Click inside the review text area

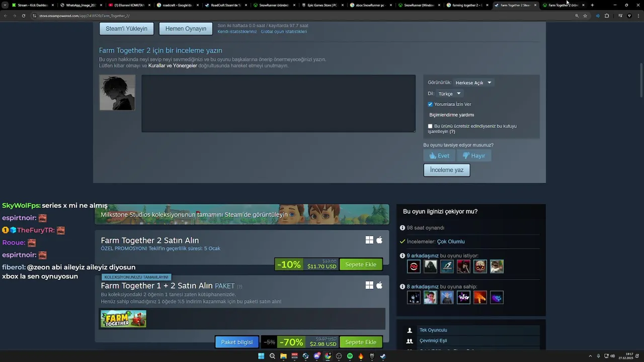(278, 104)
